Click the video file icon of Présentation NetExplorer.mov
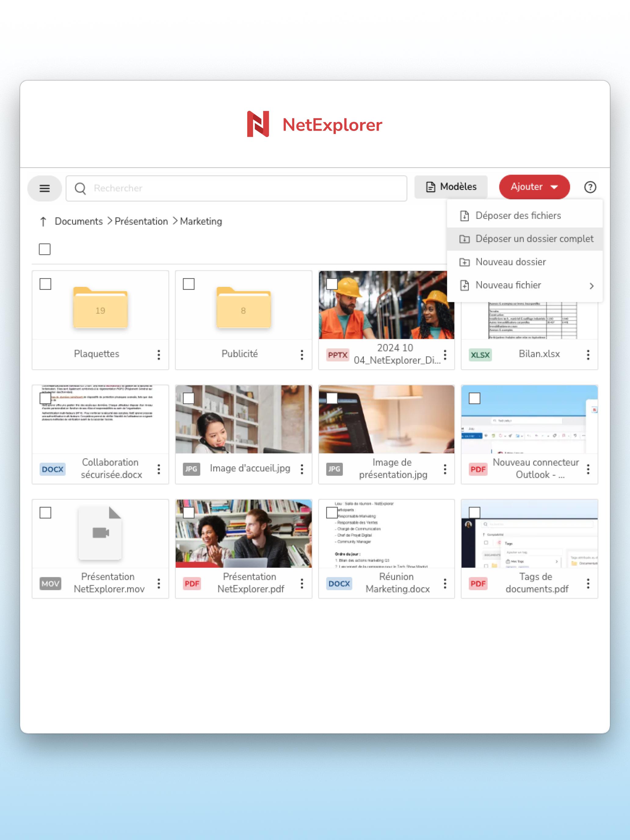The image size is (630, 840). [x=100, y=533]
